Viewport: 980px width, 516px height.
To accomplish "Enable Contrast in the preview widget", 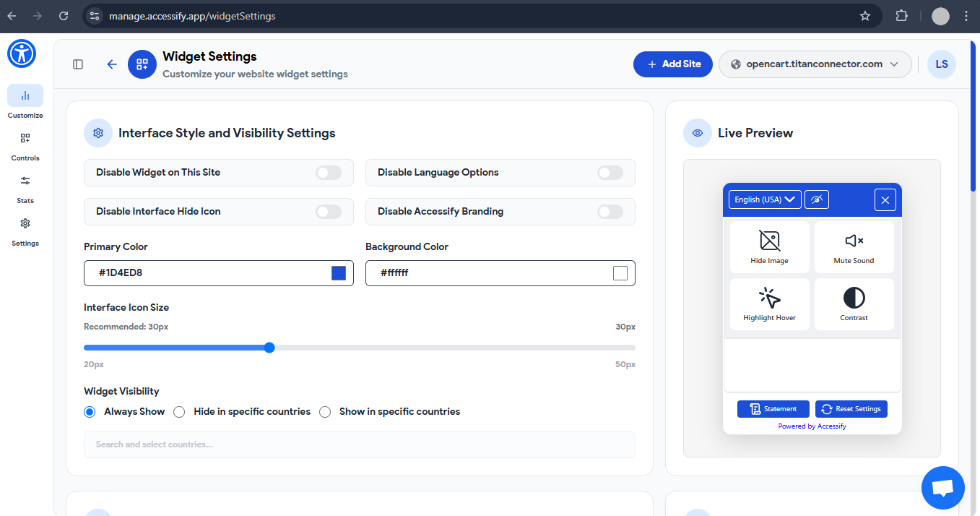I will tap(854, 304).
